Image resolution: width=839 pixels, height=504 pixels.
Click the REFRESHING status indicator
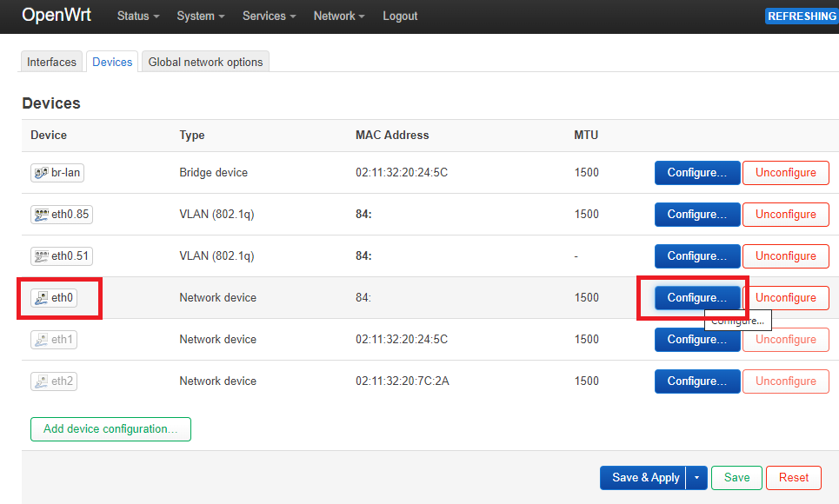[802, 16]
